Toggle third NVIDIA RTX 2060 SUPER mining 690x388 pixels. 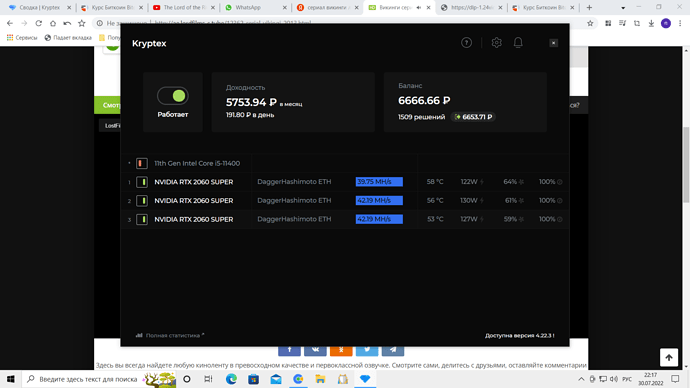142,219
